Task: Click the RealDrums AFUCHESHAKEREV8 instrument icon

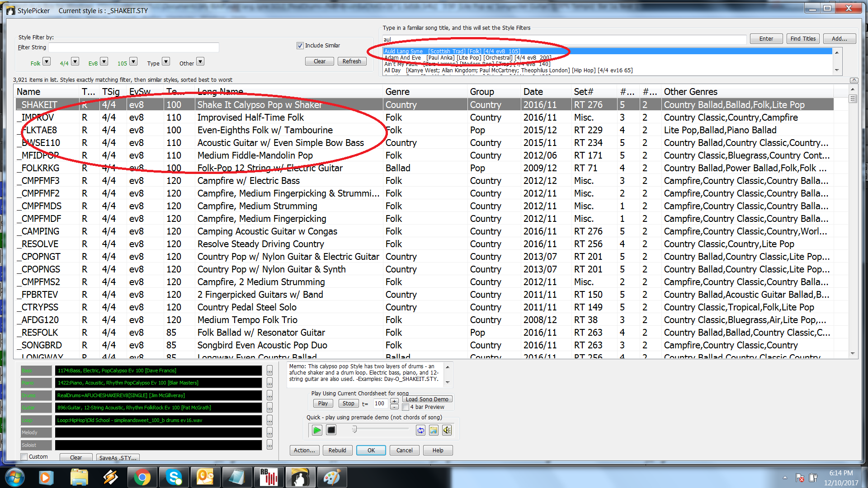Action: pyautogui.click(x=34, y=395)
